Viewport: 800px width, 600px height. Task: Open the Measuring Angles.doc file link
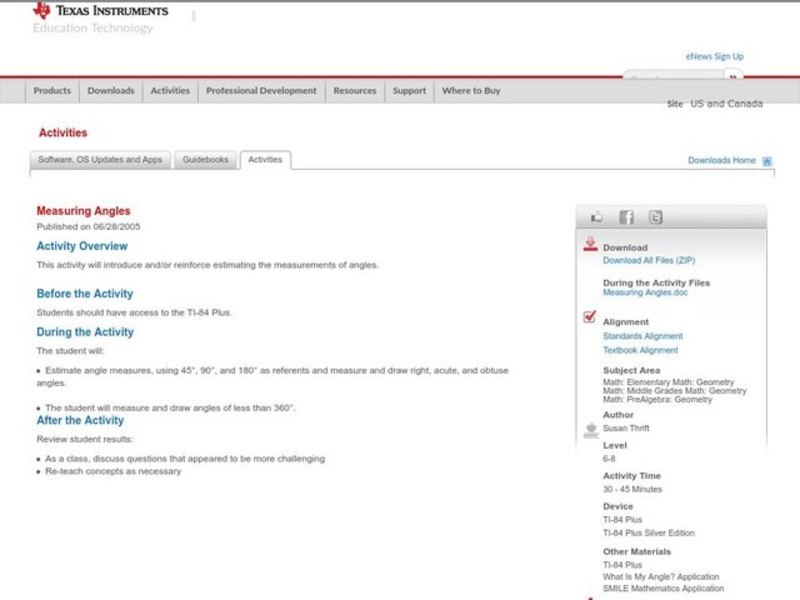[645, 293]
